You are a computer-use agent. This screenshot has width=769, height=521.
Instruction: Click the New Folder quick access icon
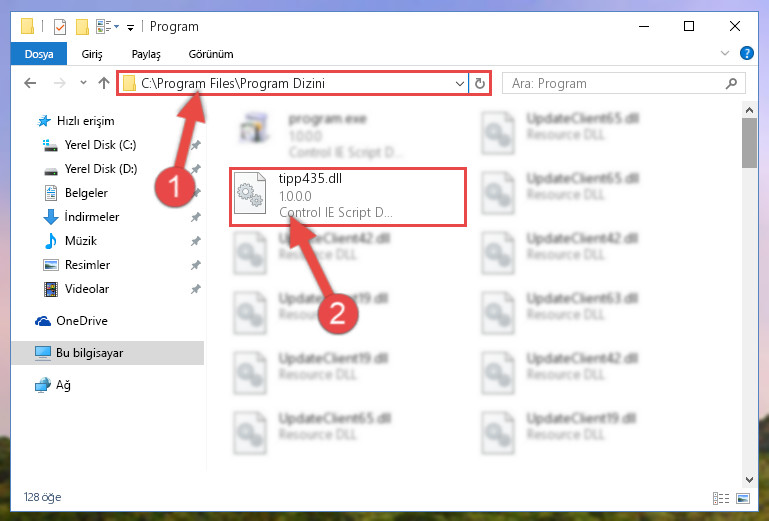point(82,26)
